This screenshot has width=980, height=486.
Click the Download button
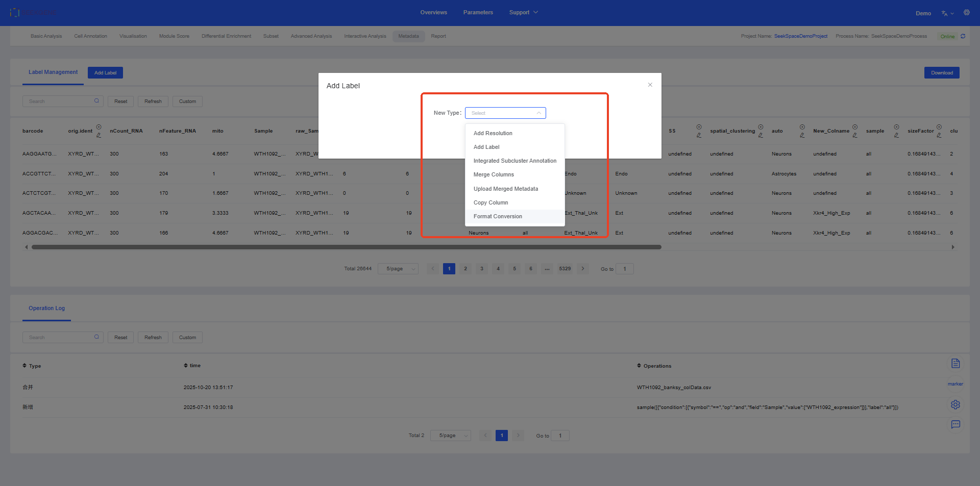pos(941,73)
